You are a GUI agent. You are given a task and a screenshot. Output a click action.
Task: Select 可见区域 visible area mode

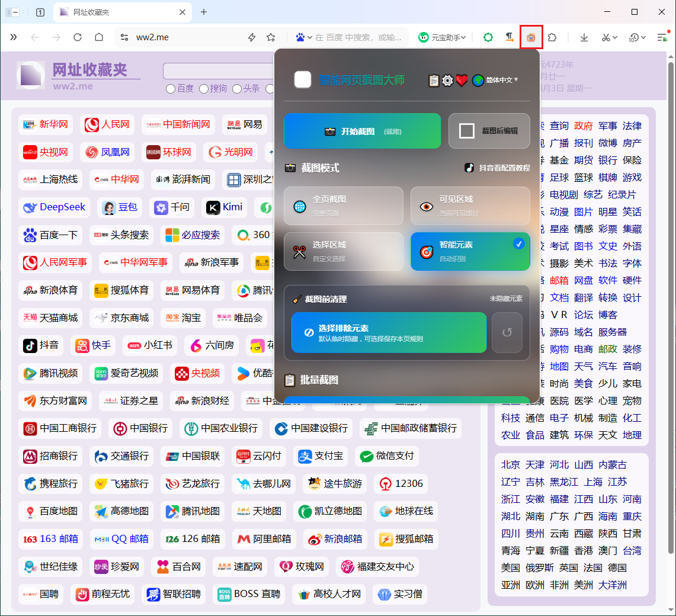click(x=470, y=206)
